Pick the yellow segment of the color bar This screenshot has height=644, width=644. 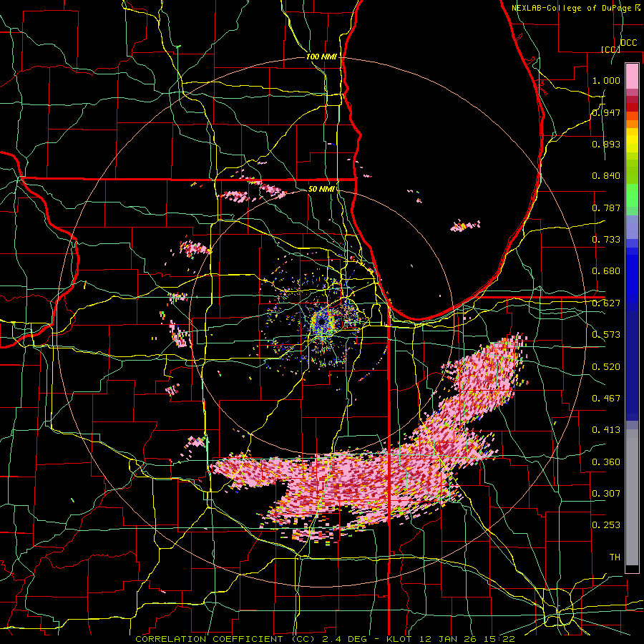coord(632,140)
